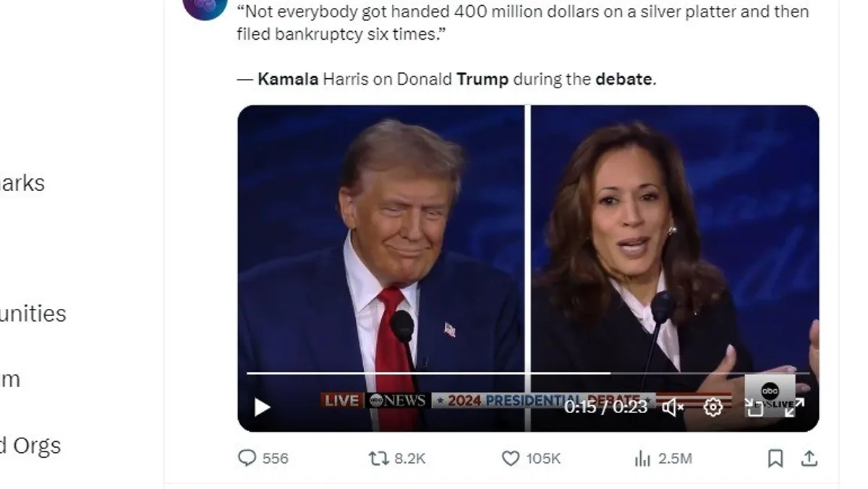Unmute the video with speaker icon
Viewport: 868px width, 489px height.
pyautogui.click(x=673, y=407)
